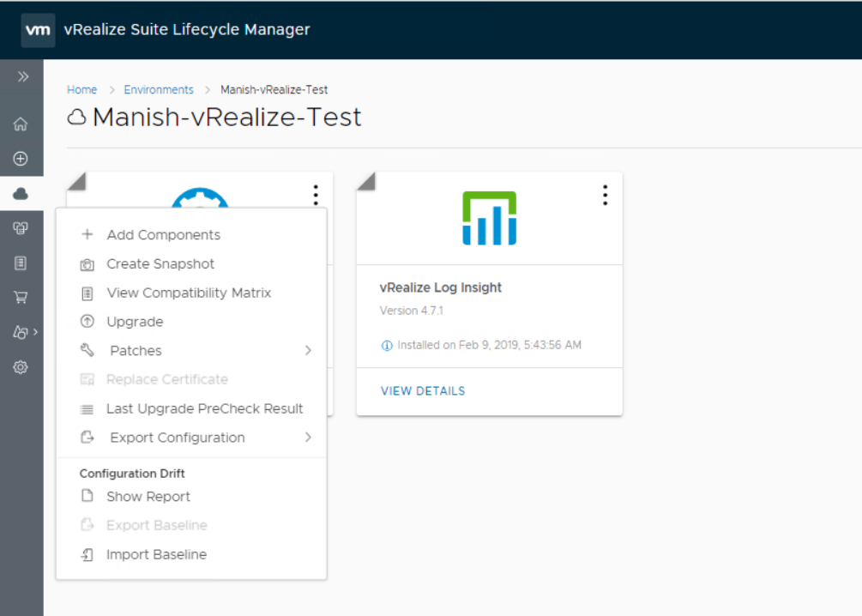Open the Marketplace cart icon in sidebar

[x=21, y=298]
